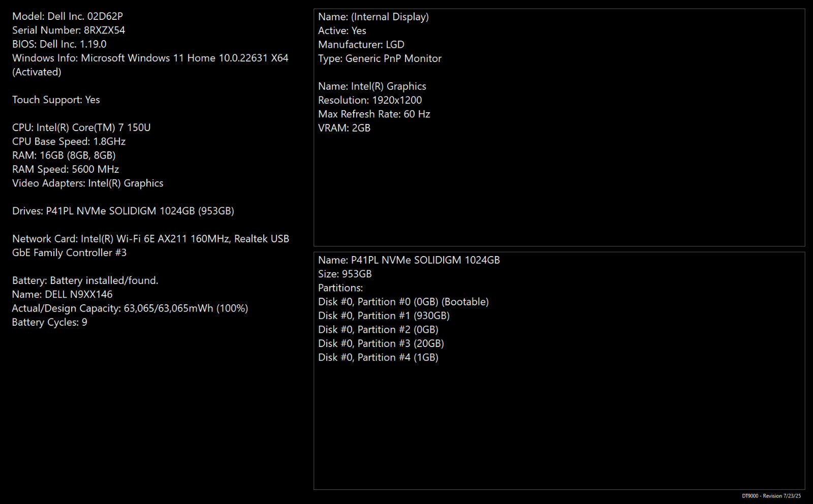
Task: Click Disk #0, Partition #1 (930GB)
Action: [x=384, y=316]
